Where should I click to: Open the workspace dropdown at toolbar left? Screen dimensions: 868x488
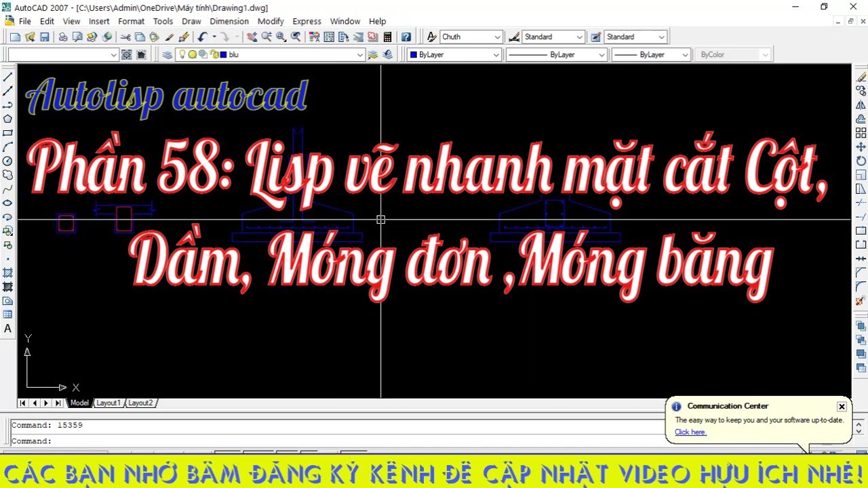[x=113, y=55]
